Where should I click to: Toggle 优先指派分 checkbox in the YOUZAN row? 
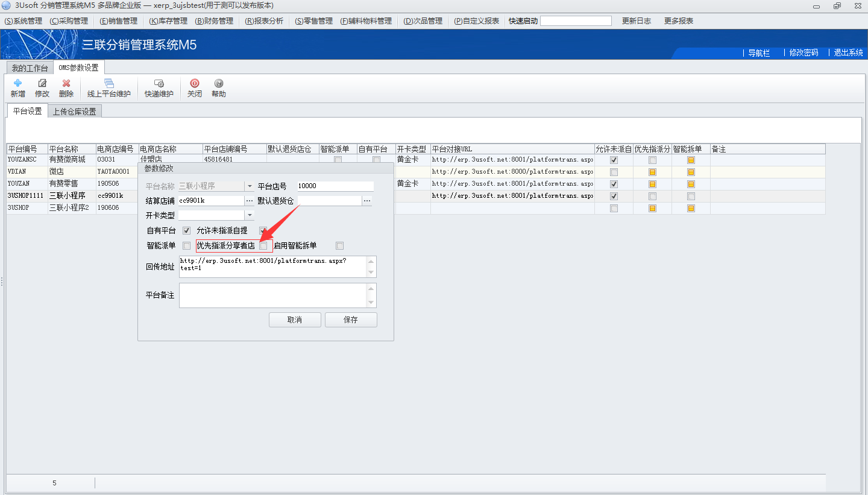(x=652, y=184)
